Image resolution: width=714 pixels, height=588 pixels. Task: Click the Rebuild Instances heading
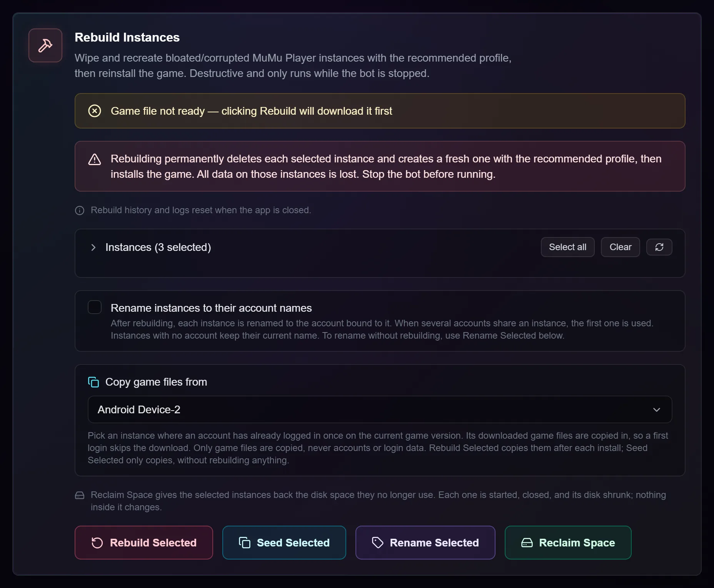(x=127, y=37)
